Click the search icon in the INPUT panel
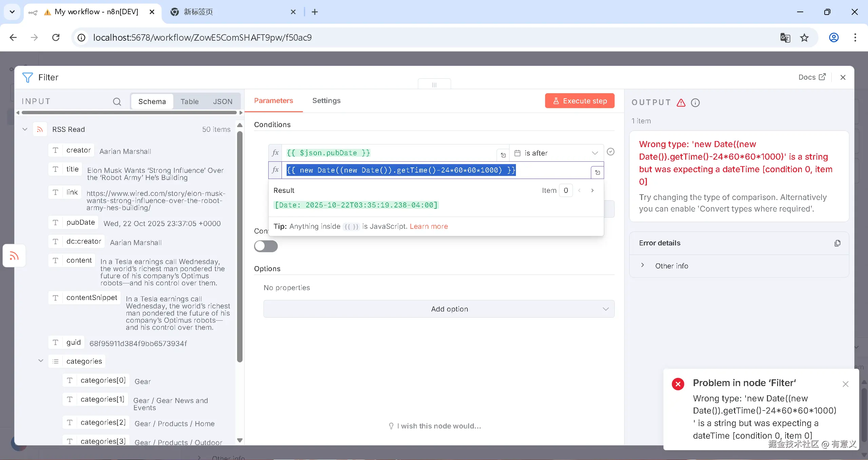Viewport: 868px width, 460px height. [117, 102]
